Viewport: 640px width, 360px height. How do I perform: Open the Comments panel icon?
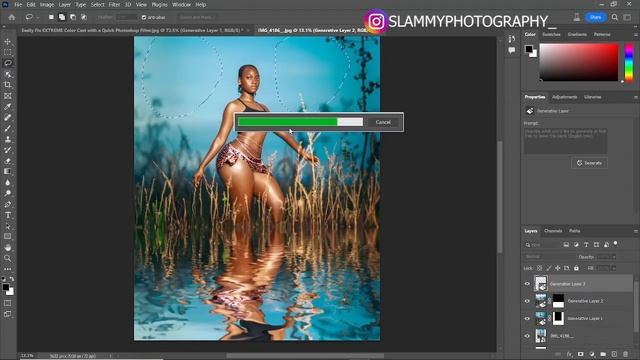511,50
